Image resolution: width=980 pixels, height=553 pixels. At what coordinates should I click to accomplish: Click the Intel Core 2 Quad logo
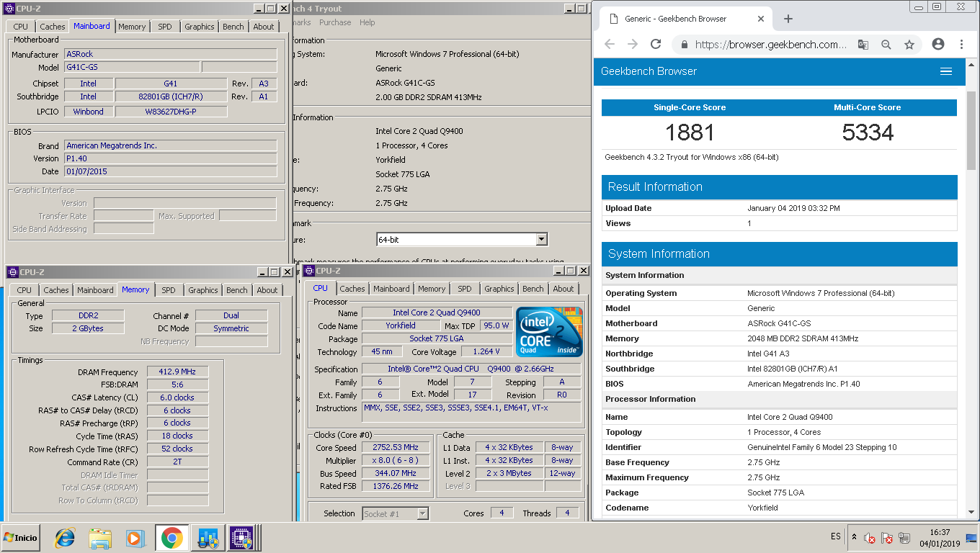[549, 332]
